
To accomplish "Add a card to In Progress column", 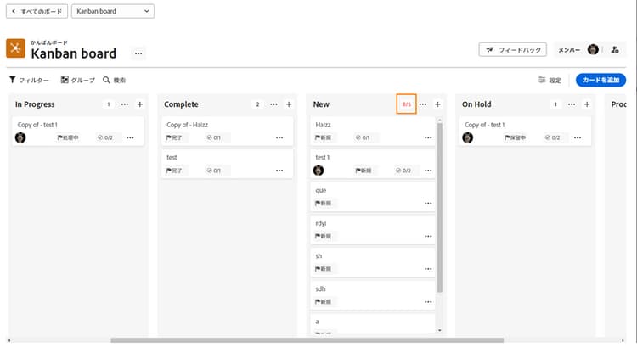I will pos(140,104).
